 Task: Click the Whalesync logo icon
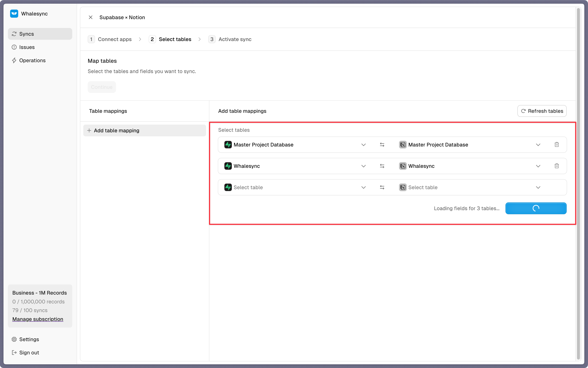pyautogui.click(x=14, y=14)
